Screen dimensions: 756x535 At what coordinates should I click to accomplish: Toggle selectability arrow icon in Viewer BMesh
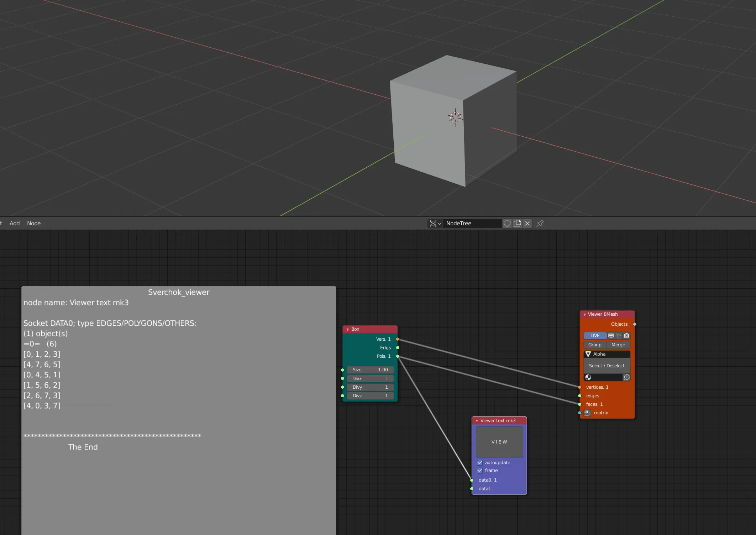click(x=619, y=336)
